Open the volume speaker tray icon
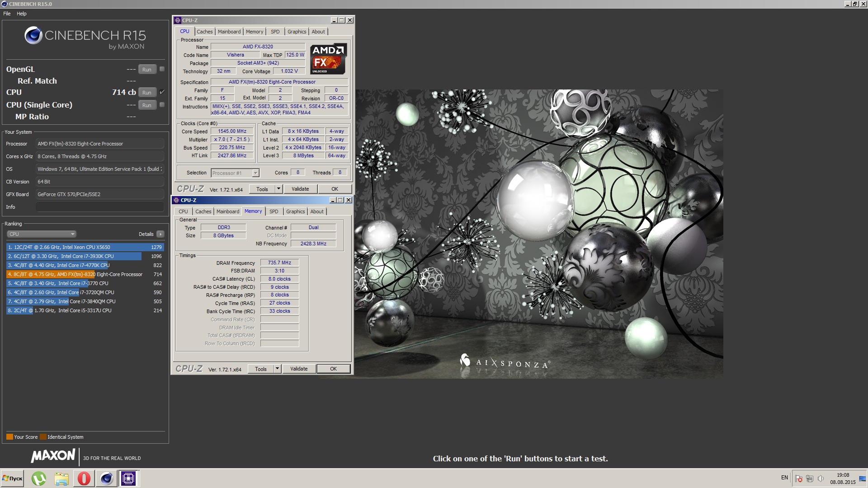Viewport: 868px width, 488px height. [821, 479]
